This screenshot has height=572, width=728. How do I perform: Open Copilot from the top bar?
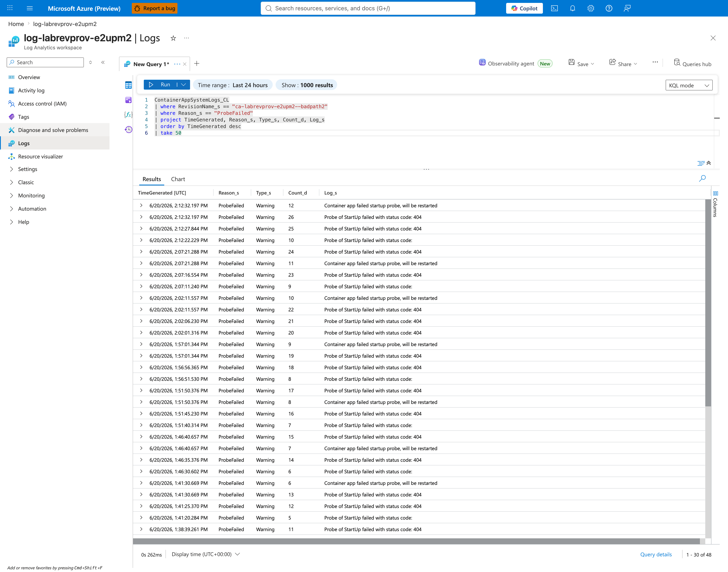point(524,8)
